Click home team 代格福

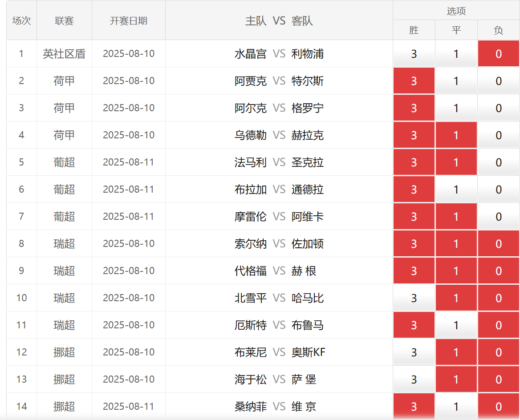point(250,271)
